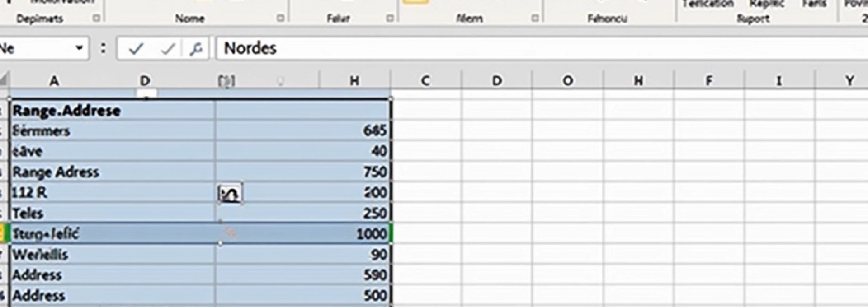The image size is (868, 307).
Task: Select the cell with value 40
Action: (303, 151)
